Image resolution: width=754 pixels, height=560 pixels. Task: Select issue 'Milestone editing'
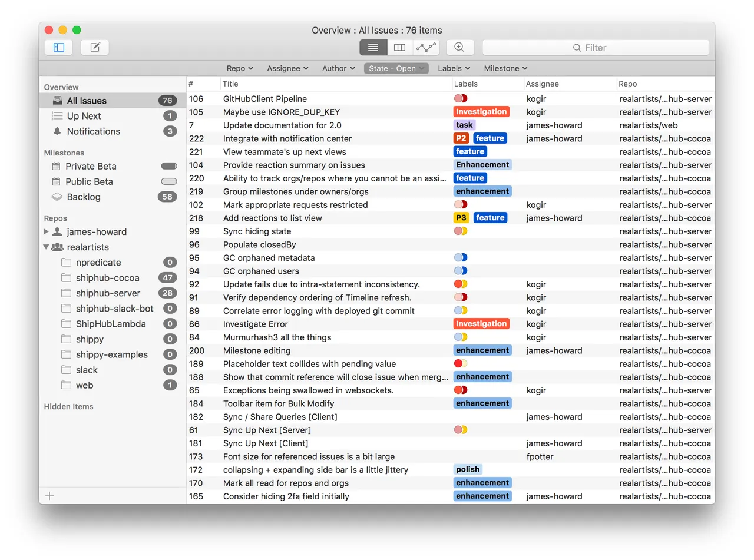(451, 350)
